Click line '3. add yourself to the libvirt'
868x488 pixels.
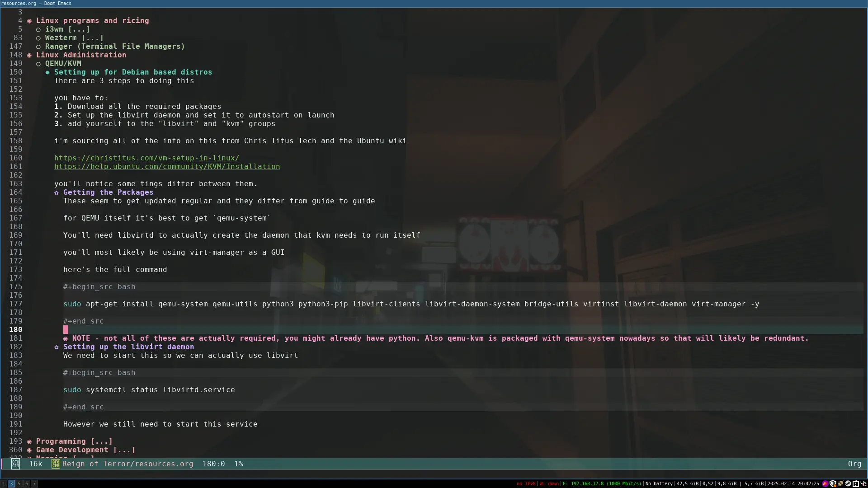click(x=165, y=124)
